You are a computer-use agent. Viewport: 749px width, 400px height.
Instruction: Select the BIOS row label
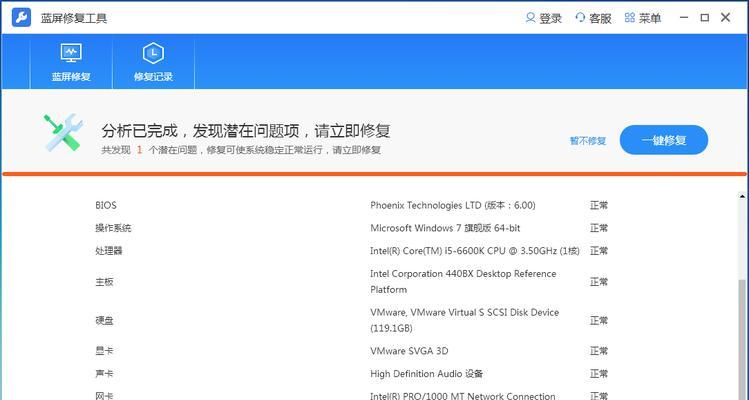[x=106, y=205]
